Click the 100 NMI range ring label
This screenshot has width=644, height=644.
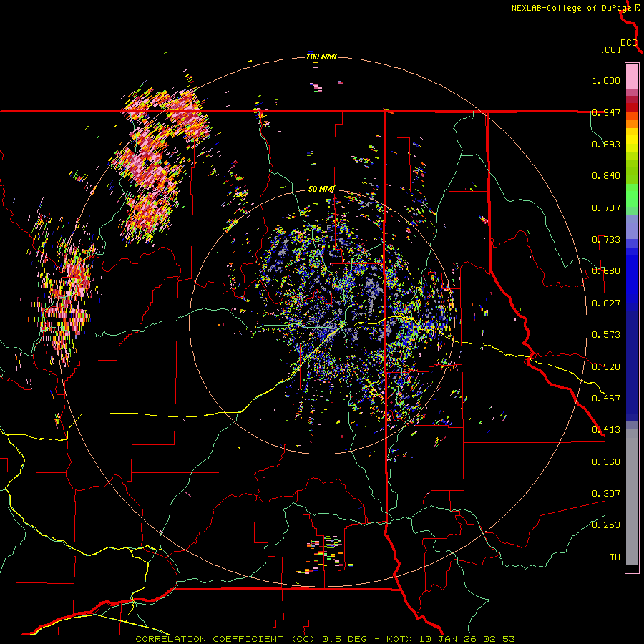[321, 57]
